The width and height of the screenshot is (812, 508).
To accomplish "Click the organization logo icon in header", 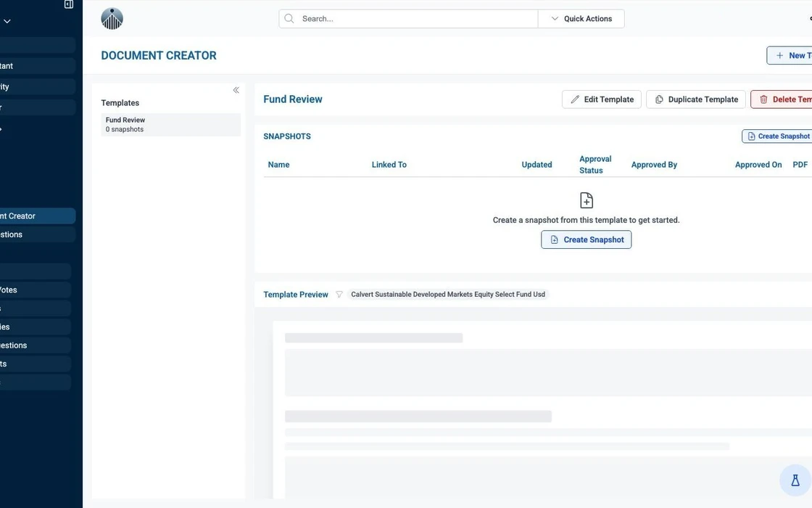I will 112,19.
